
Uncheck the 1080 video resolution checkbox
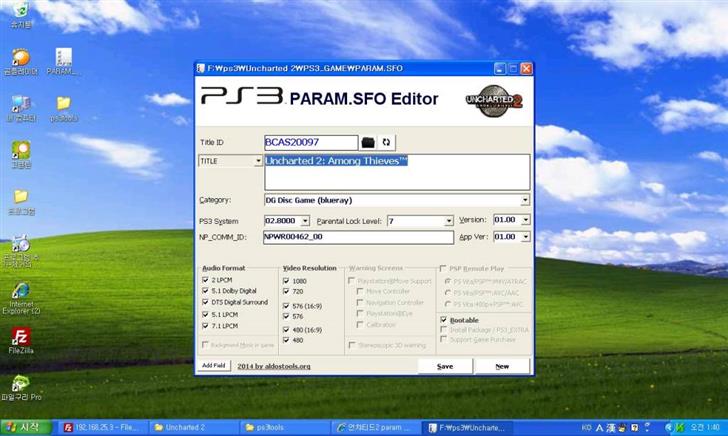[286, 281]
